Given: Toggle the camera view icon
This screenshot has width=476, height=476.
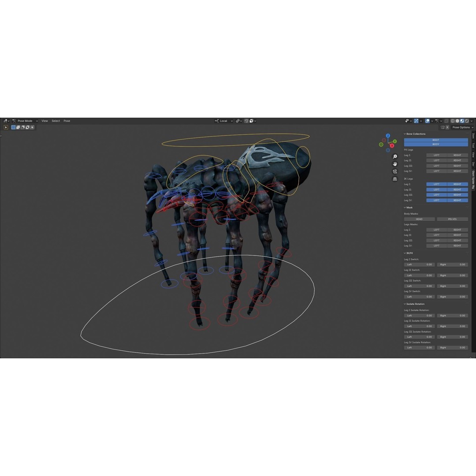Looking at the screenshot, I should click(x=394, y=171).
